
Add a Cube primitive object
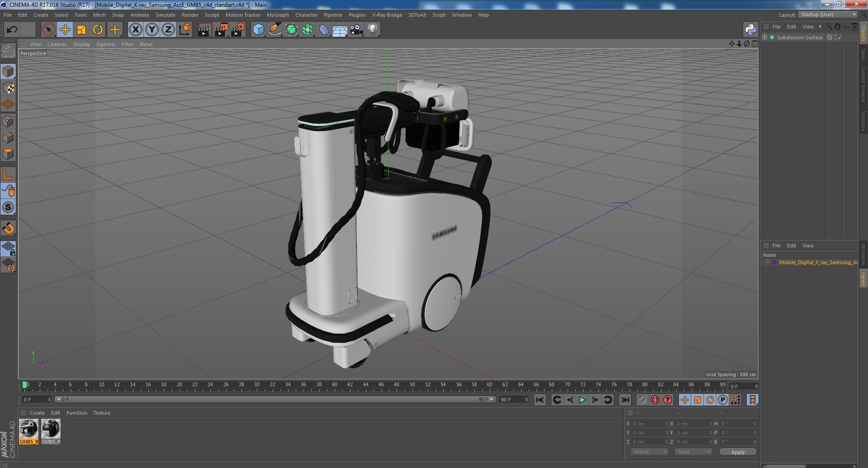click(258, 30)
